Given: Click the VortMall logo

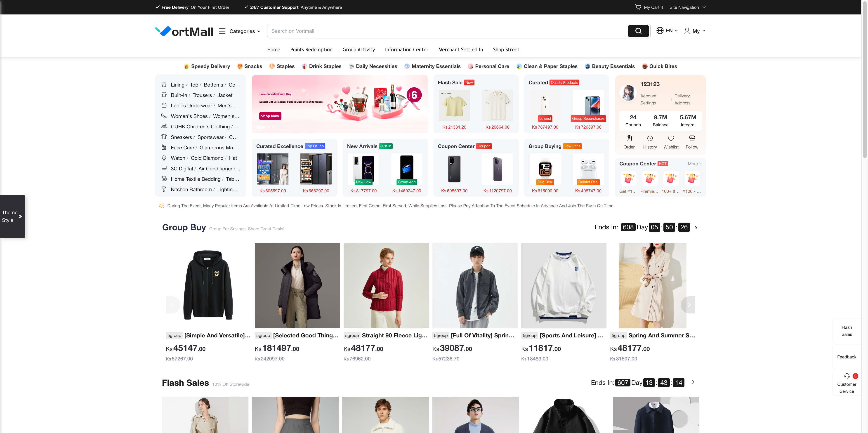Looking at the screenshot, I should pos(184,31).
